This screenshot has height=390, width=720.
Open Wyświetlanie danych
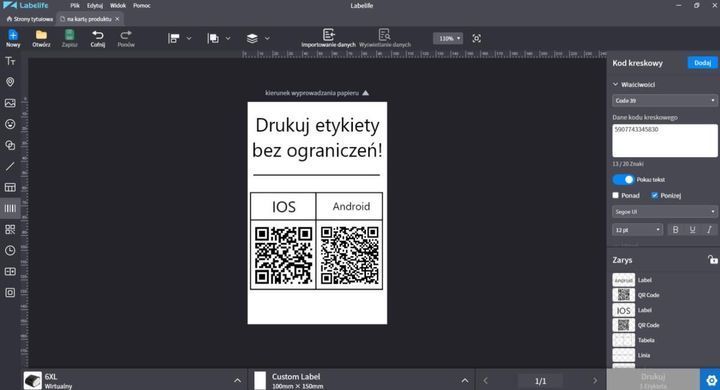click(385, 38)
